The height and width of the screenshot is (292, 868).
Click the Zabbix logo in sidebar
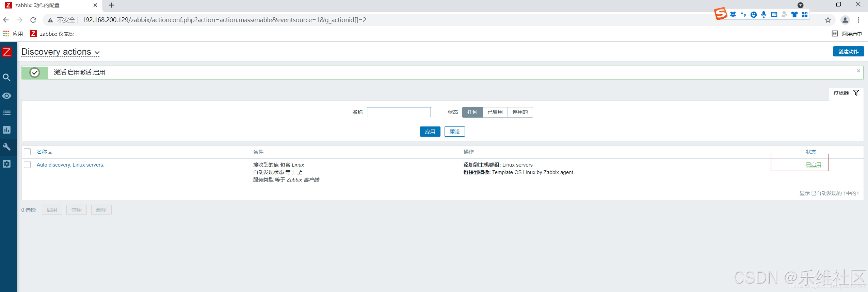(7, 52)
